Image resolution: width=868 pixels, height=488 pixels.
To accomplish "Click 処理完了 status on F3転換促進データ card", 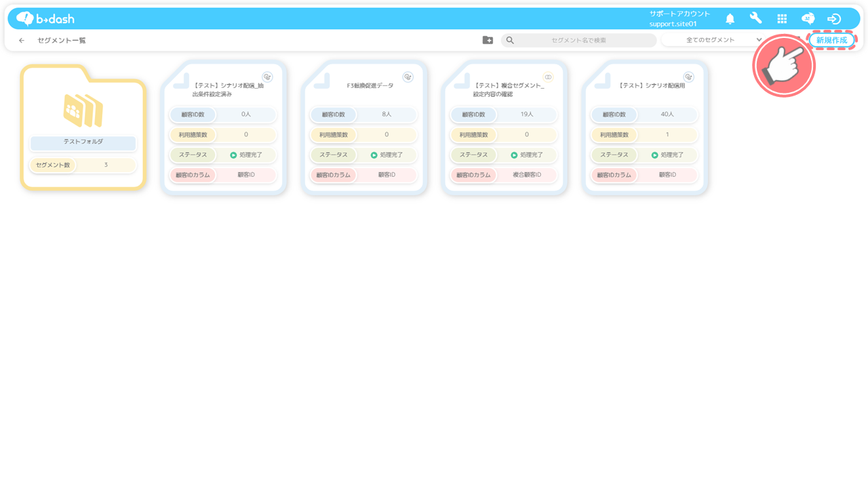I will (387, 155).
